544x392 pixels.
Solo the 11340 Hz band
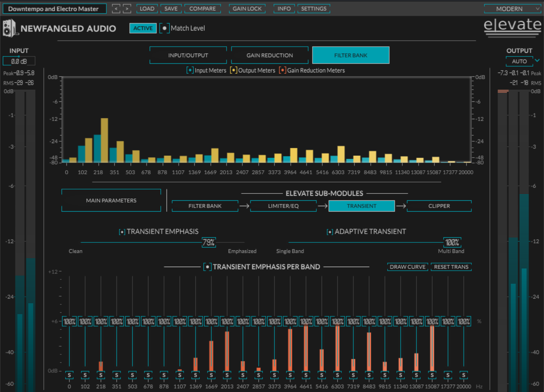(401, 375)
